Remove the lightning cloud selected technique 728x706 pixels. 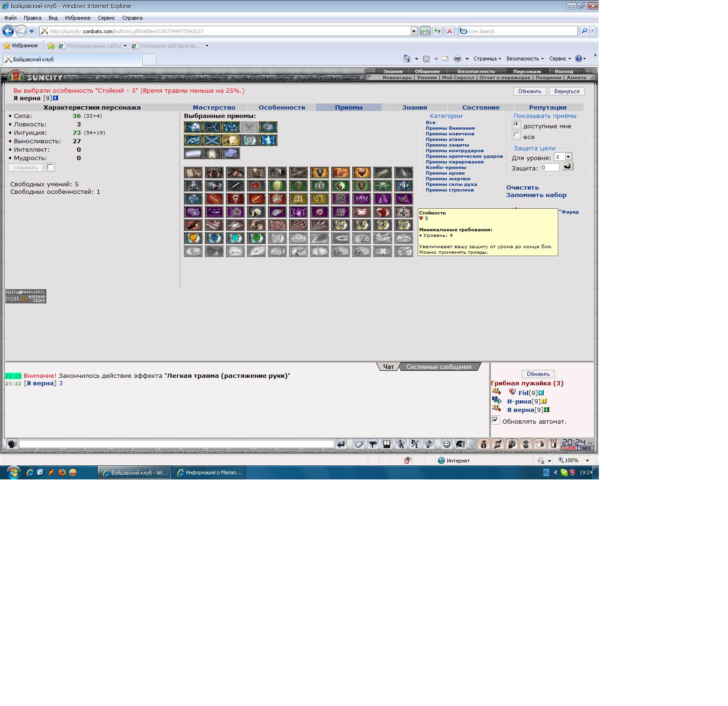[193, 127]
